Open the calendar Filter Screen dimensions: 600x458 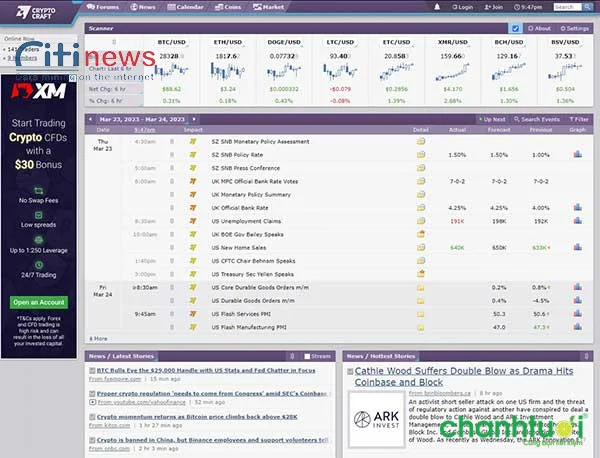point(579,119)
